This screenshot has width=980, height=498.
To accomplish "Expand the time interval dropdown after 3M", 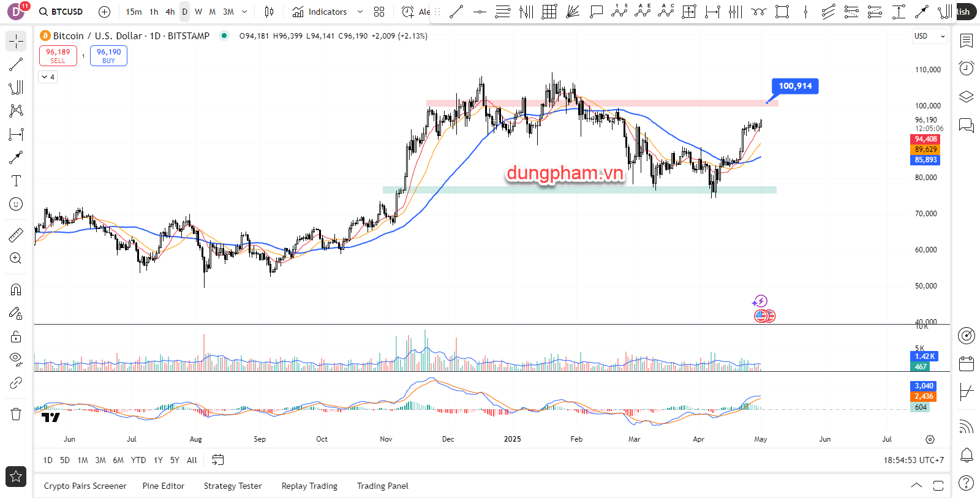I will pyautogui.click(x=244, y=12).
